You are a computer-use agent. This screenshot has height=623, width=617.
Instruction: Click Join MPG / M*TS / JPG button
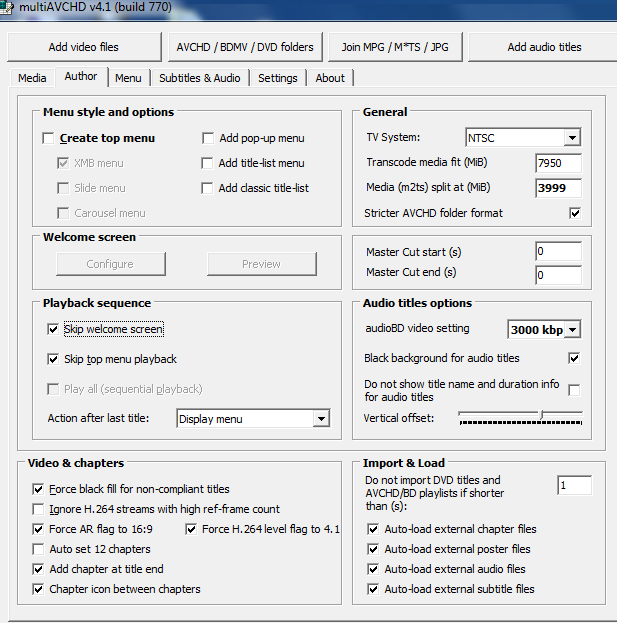[x=395, y=47]
